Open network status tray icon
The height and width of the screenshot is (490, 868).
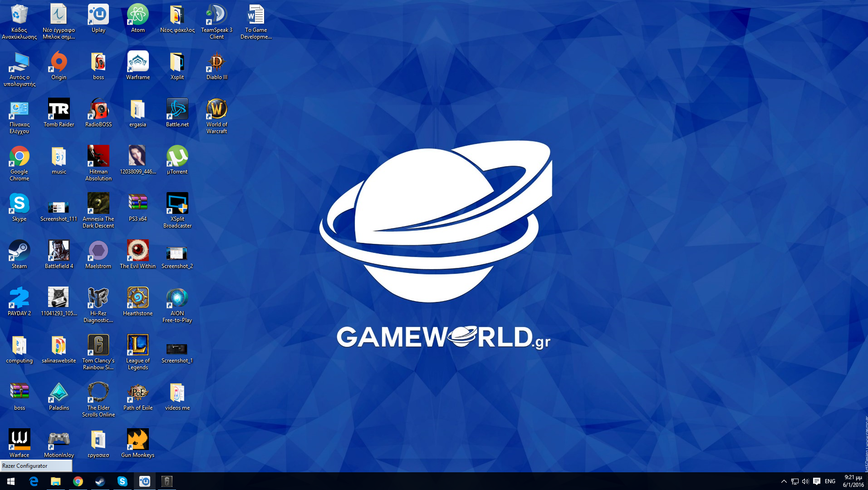point(795,481)
